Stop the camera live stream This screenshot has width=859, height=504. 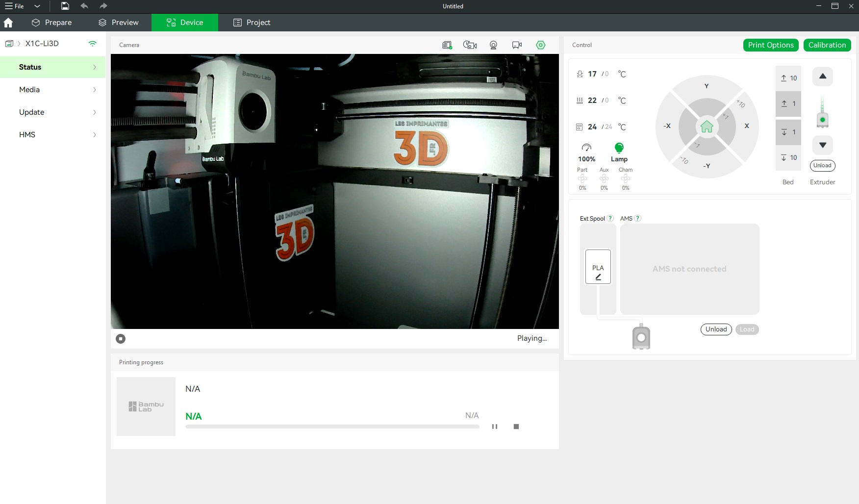click(121, 339)
